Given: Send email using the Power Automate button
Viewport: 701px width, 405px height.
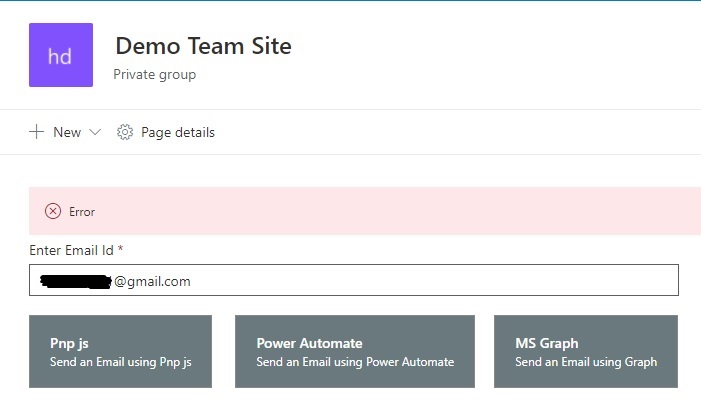Looking at the screenshot, I should click(x=355, y=351).
